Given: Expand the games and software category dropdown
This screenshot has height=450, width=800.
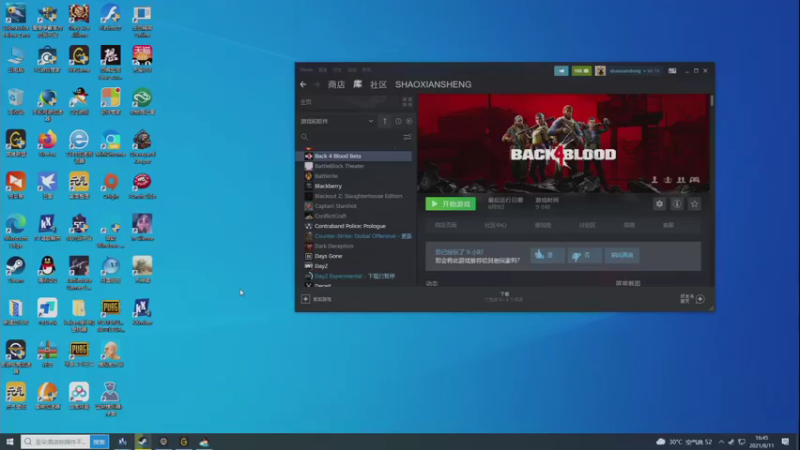Looking at the screenshot, I should pyautogui.click(x=370, y=121).
